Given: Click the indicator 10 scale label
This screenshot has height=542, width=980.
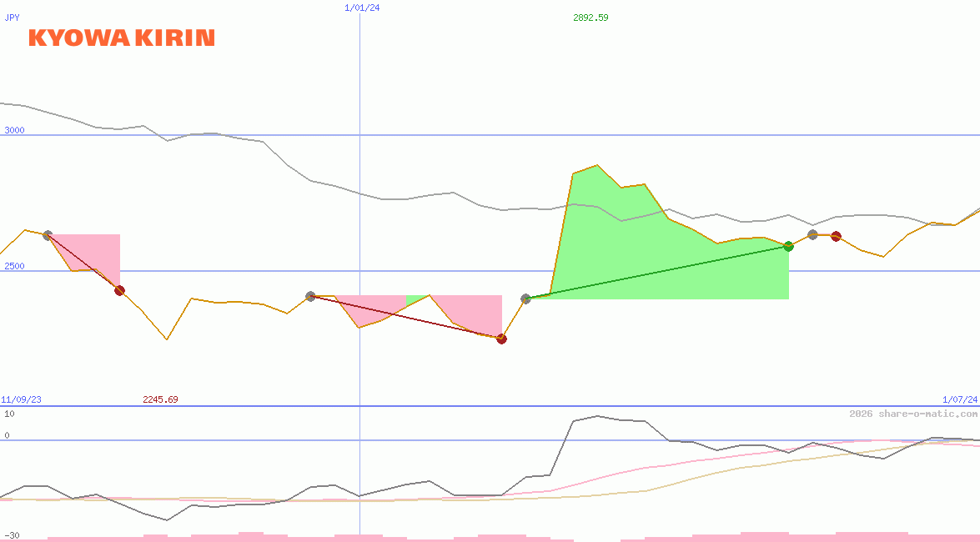Looking at the screenshot, I should 9,414.
